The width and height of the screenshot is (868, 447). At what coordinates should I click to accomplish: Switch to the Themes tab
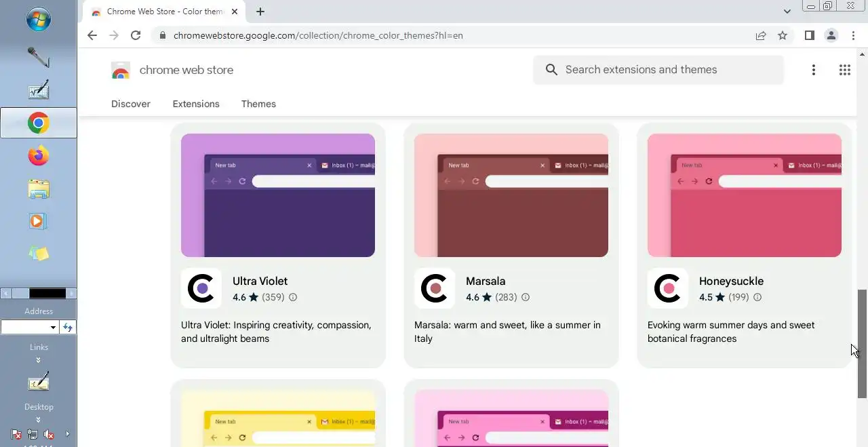[x=258, y=104]
